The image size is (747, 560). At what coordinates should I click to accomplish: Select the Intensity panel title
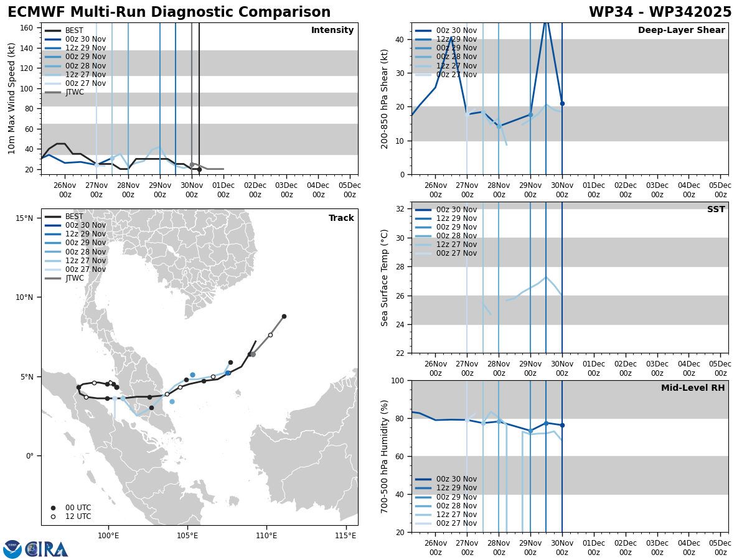(x=332, y=30)
